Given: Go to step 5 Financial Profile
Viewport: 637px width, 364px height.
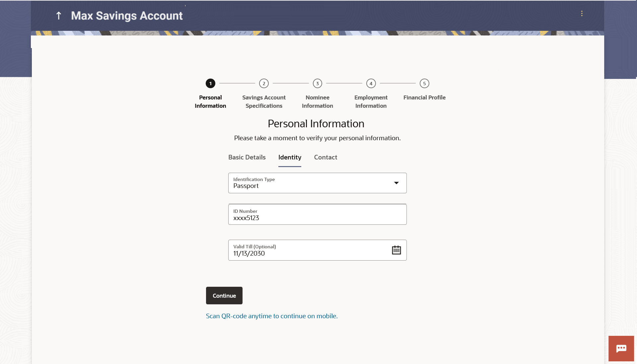Looking at the screenshot, I should click(424, 84).
